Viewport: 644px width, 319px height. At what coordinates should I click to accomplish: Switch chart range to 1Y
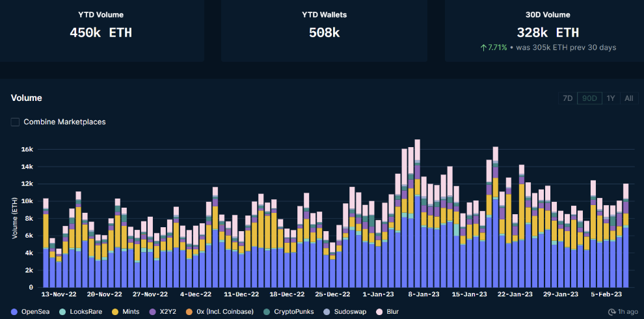point(611,98)
